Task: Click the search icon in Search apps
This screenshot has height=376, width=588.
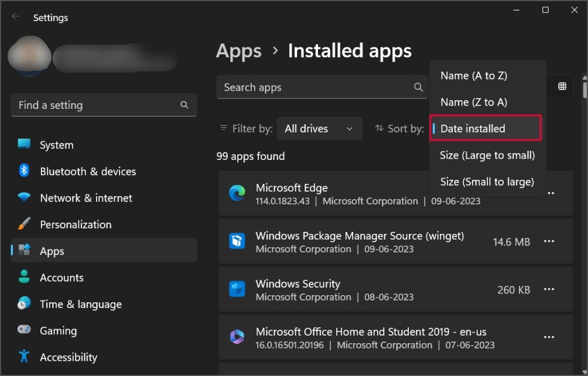Action: [418, 87]
